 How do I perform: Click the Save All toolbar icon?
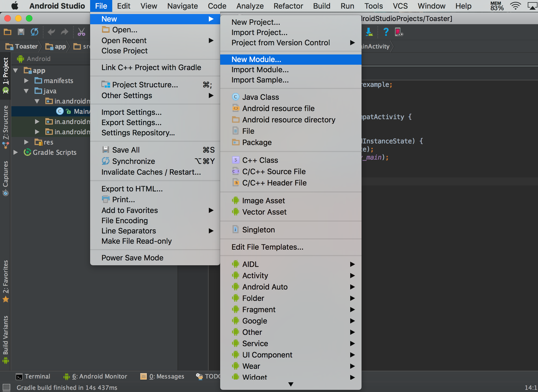[x=21, y=32]
